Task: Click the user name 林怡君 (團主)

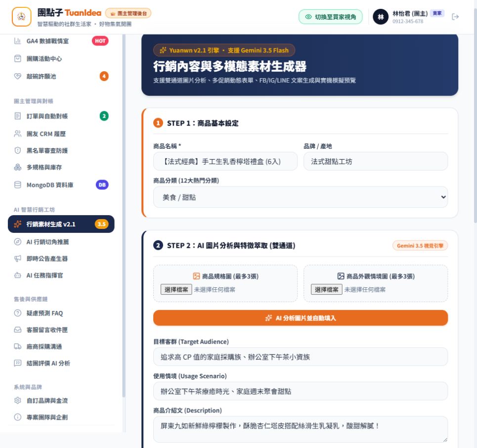Action: click(410, 13)
